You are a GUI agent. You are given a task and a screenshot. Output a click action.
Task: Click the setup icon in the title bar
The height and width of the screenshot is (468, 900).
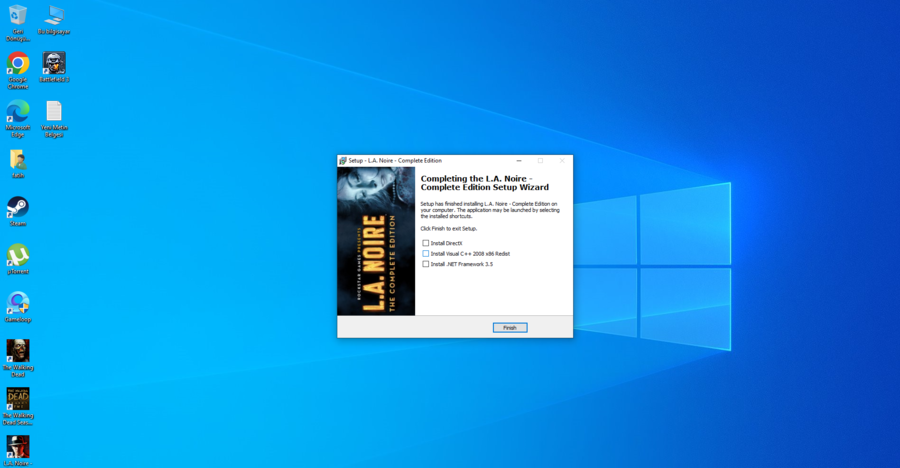343,161
